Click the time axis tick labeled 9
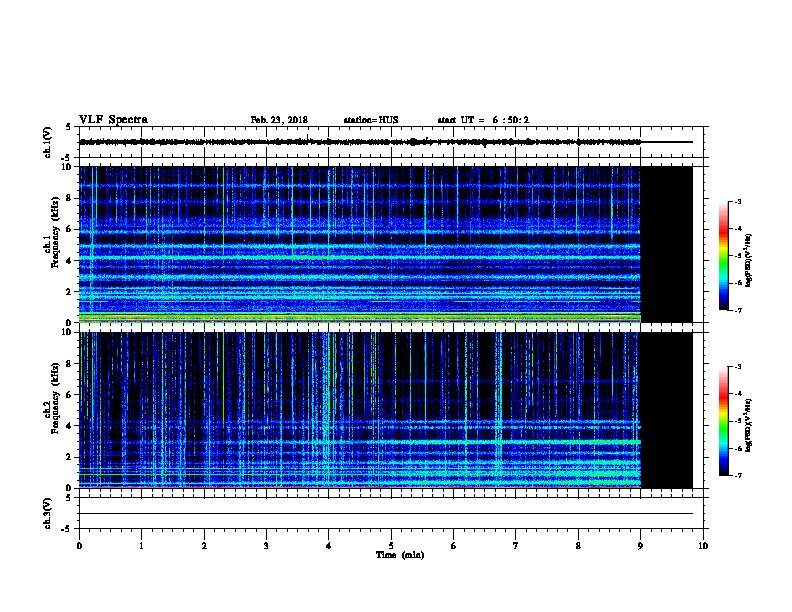This screenshot has width=792, height=612. [x=640, y=545]
